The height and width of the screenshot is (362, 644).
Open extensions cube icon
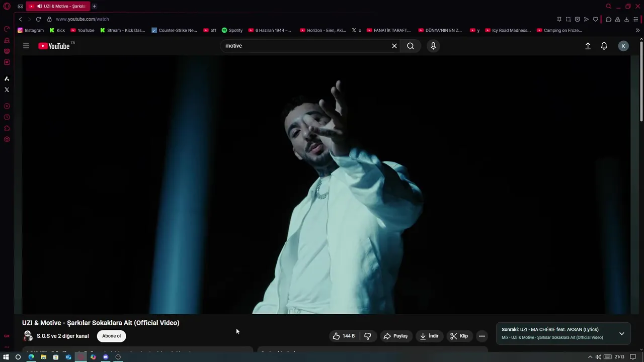click(x=608, y=19)
